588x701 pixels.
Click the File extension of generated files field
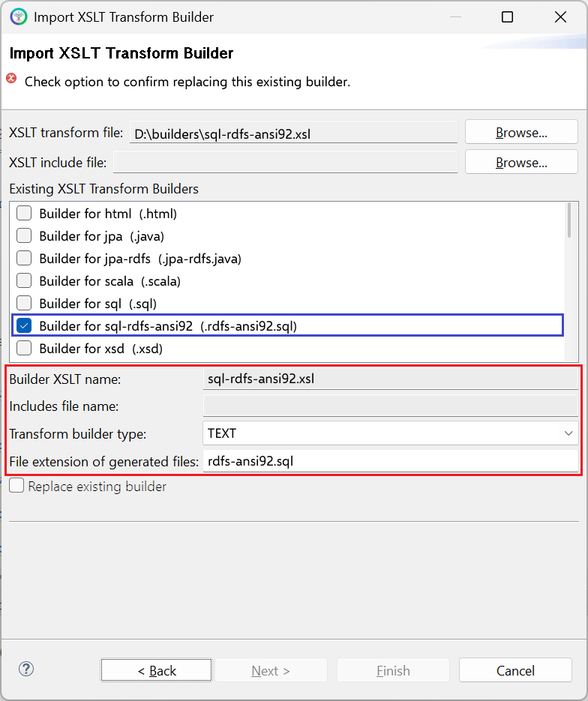coord(390,461)
